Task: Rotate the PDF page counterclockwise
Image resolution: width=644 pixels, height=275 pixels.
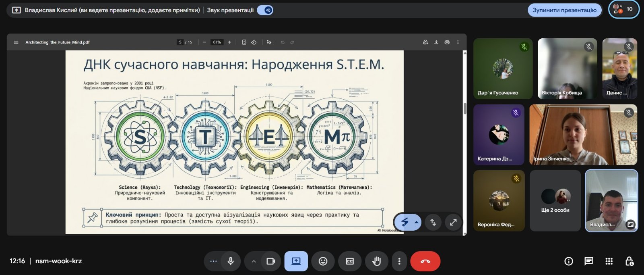Action: click(254, 42)
